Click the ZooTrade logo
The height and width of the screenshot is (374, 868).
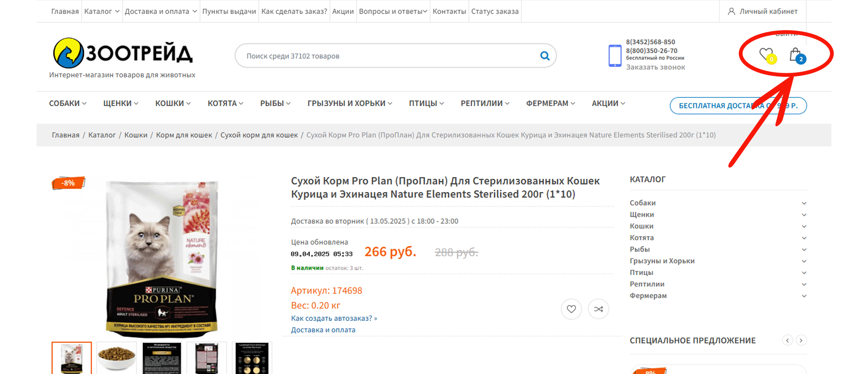(123, 53)
